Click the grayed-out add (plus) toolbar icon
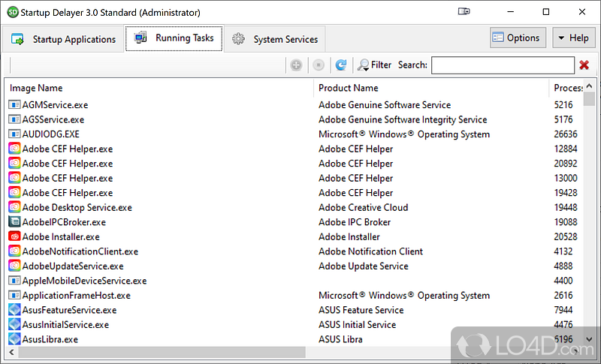The height and width of the screenshot is (364, 601). (x=296, y=65)
